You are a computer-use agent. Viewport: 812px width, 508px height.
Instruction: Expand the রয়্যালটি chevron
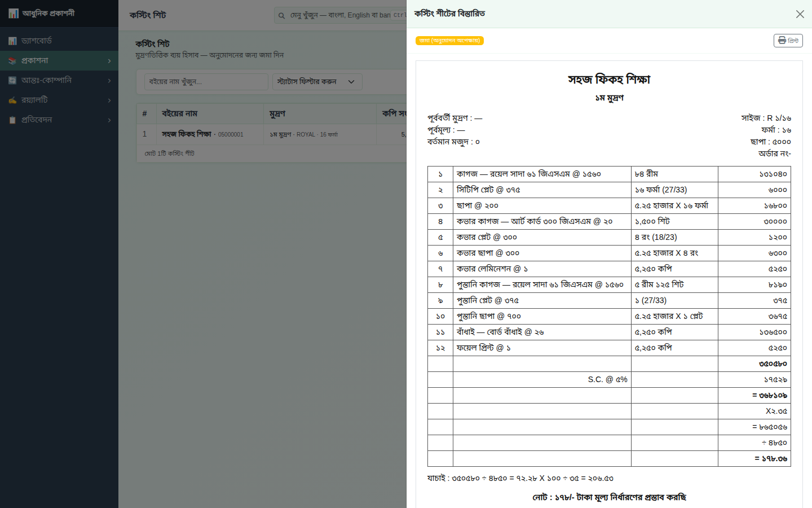point(109,100)
